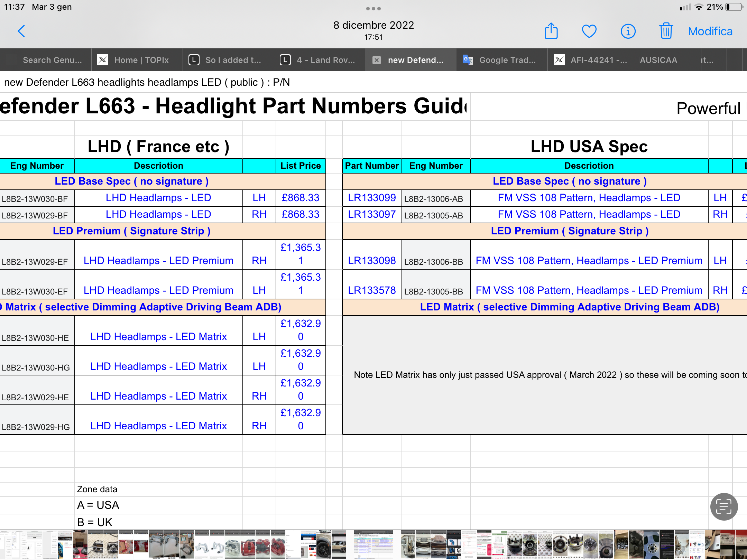Show photo info via the info icon
747x560 pixels.
click(628, 31)
